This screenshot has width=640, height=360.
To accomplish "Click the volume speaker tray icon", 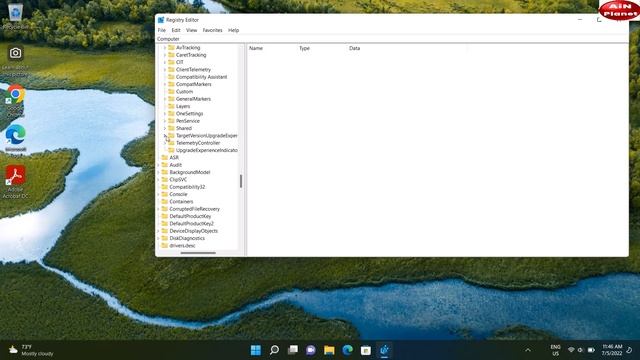I will (x=580, y=350).
